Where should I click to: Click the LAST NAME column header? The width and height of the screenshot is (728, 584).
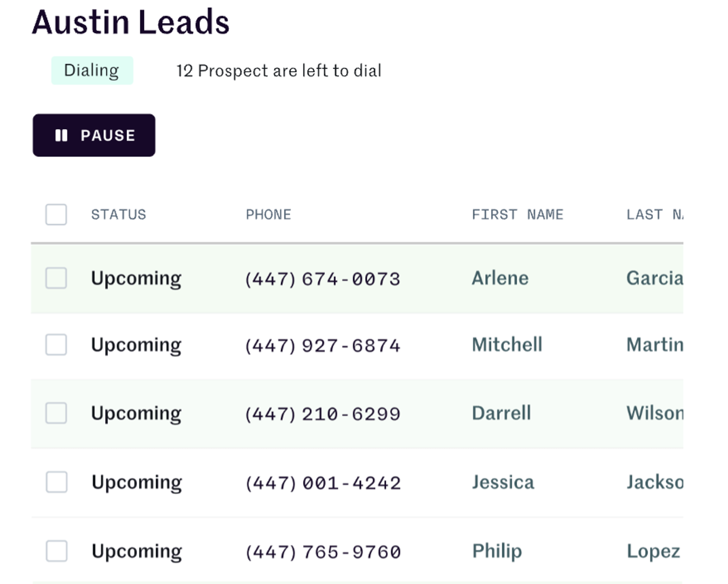(654, 214)
